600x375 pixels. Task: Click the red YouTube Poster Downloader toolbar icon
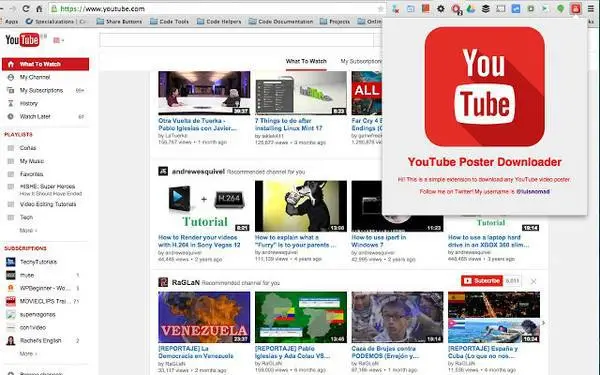coord(576,8)
